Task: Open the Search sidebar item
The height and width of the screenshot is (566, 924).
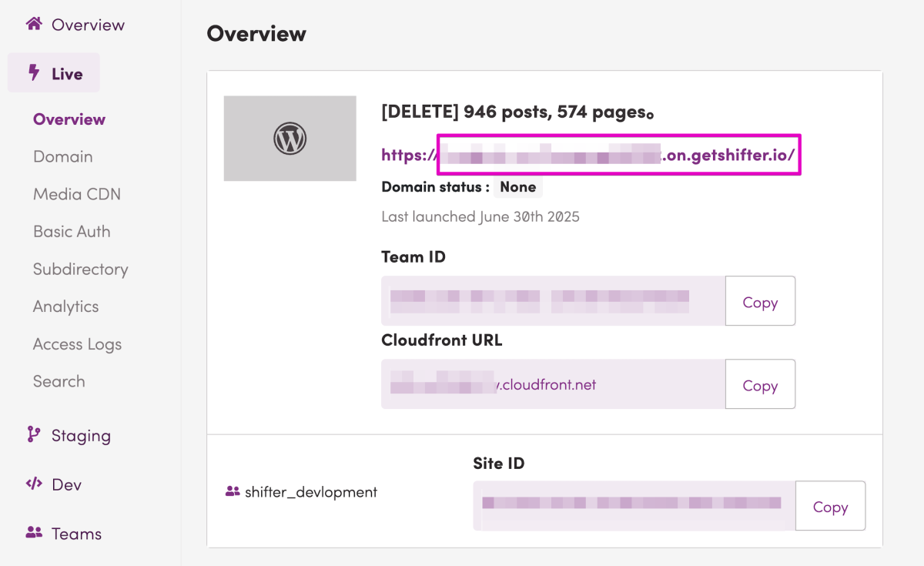Action: point(59,381)
